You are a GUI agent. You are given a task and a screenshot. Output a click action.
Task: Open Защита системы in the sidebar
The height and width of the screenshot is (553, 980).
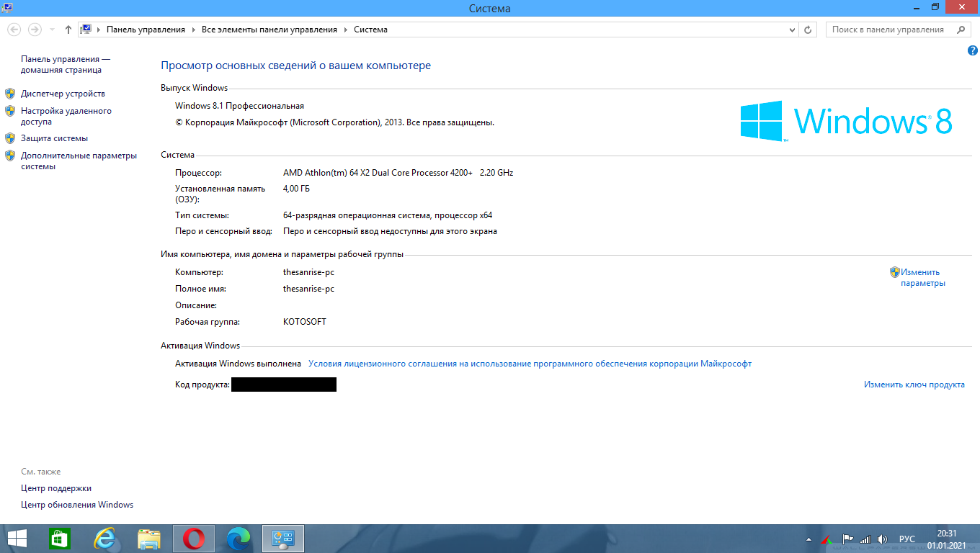tap(54, 138)
